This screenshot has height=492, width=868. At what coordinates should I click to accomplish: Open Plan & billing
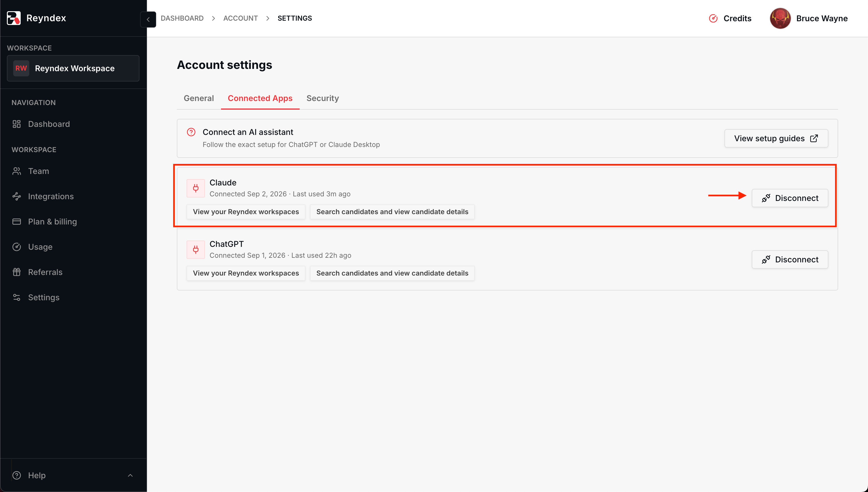tap(73, 222)
